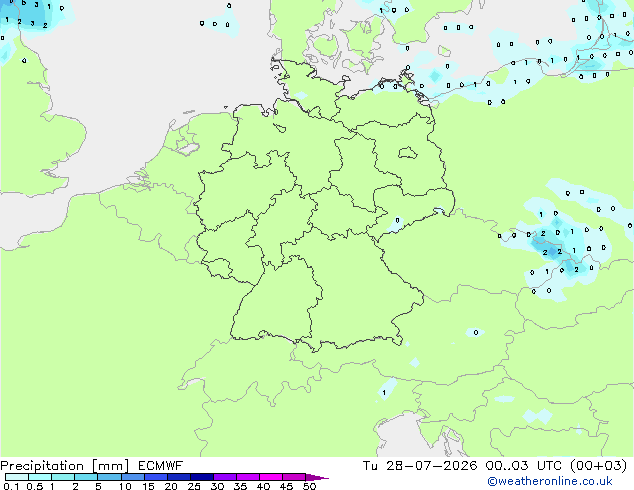Viewport: 634px width, 490px height.
Task: Click the '(00+03)' forecast step label
Action: coord(599,466)
